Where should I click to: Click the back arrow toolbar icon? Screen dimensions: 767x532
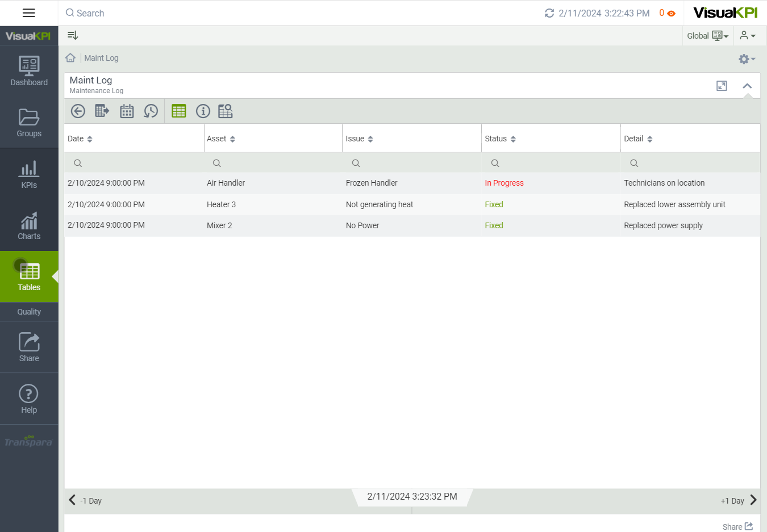78,111
